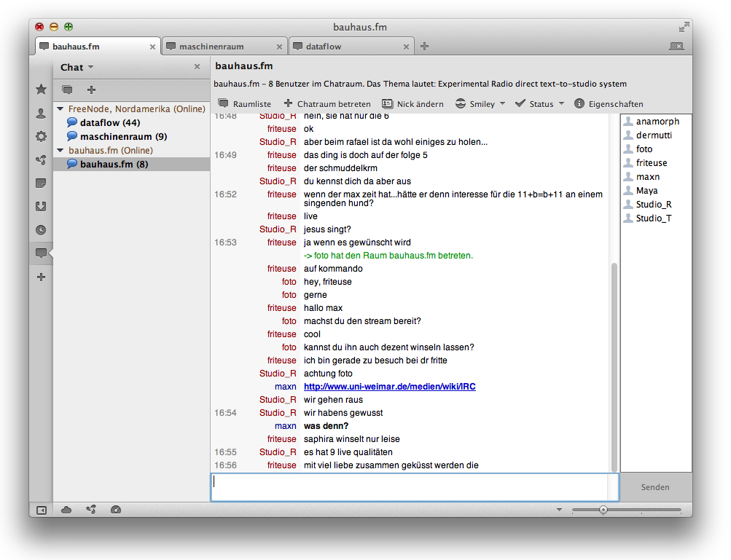Click the message "saphira winselt nur leise"
This screenshot has width=731, height=560.
(x=351, y=439)
